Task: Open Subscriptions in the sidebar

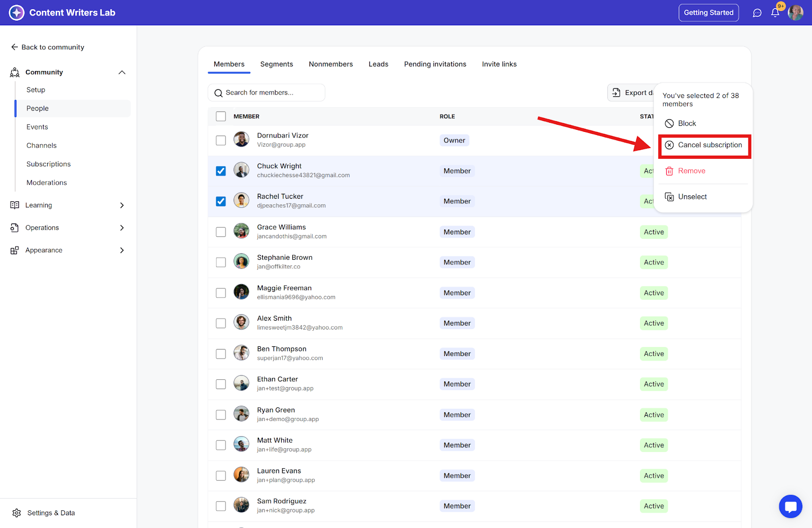Action: pyautogui.click(x=49, y=164)
